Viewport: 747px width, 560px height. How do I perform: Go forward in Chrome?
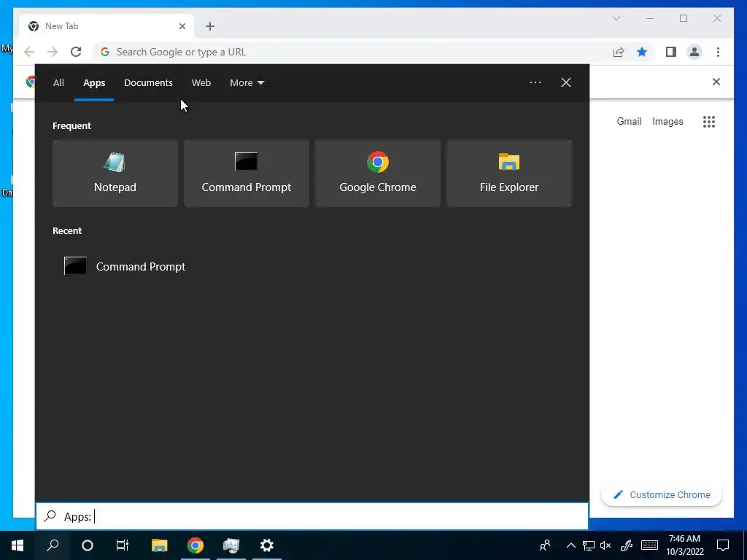(53, 52)
